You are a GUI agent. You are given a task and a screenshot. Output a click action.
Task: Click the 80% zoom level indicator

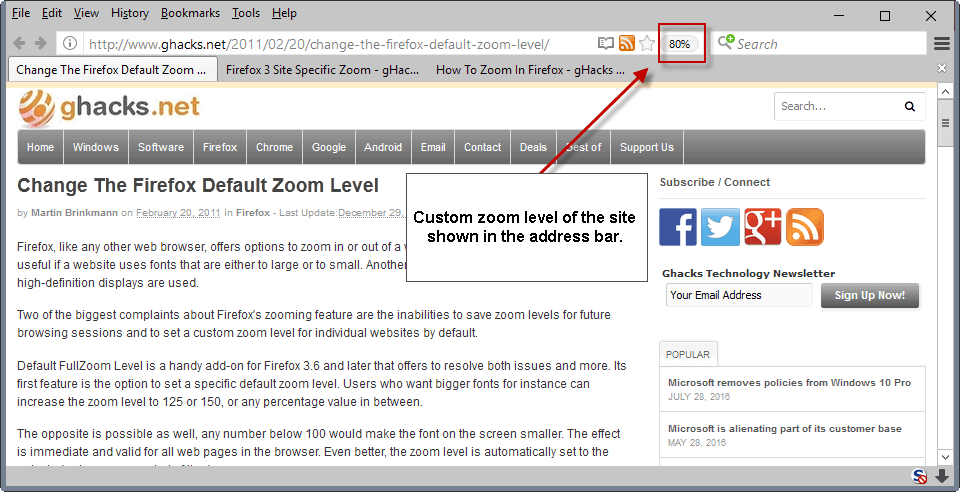[x=680, y=44]
